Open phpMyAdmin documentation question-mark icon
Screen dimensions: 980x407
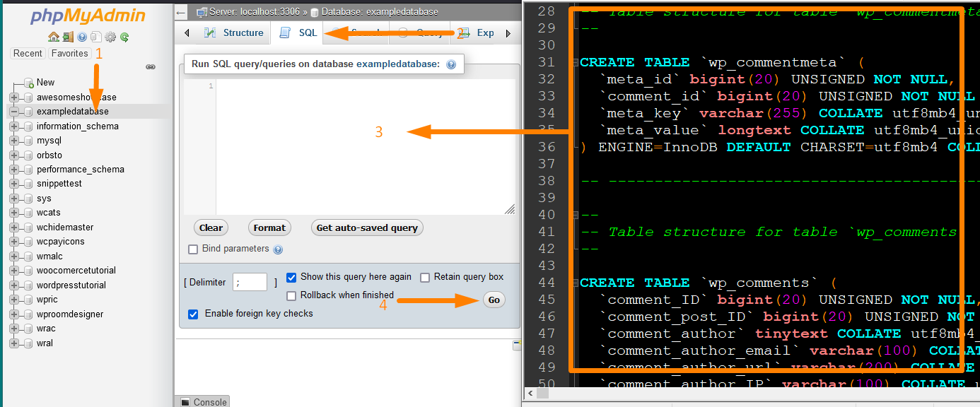[82, 37]
